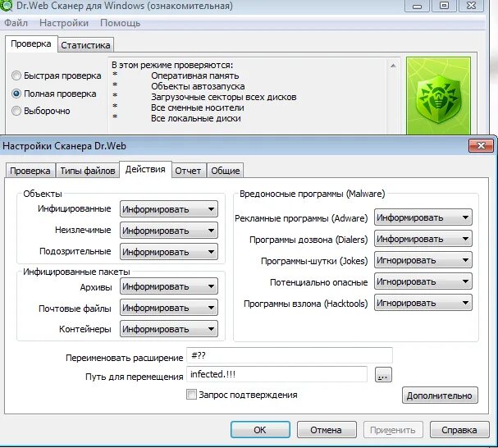Click the text Все локальные диски
The image size is (498, 448).
pos(196,118)
